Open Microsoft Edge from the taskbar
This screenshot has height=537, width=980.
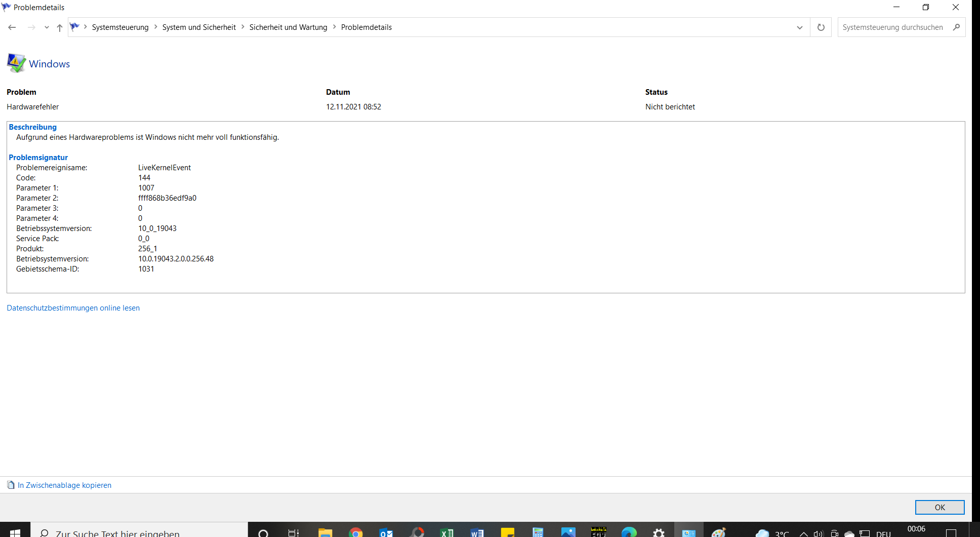tap(629, 532)
